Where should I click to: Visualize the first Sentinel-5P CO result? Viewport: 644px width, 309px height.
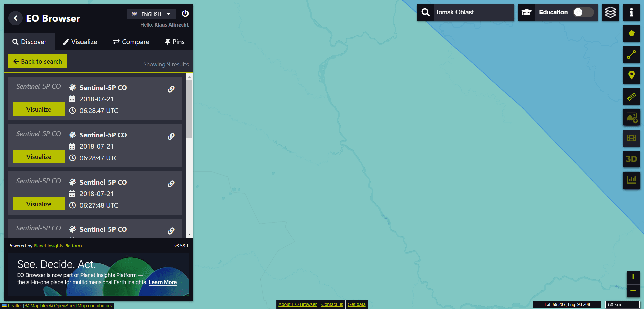pyautogui.click(x=39, y=109)
